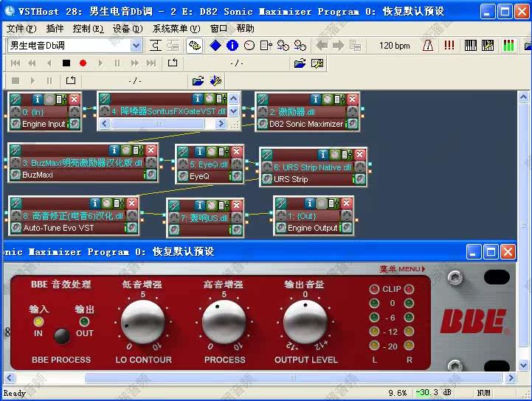532x401 pixels.
Task: Click the open folder icon in recorder bar
Action: point(198,80)
